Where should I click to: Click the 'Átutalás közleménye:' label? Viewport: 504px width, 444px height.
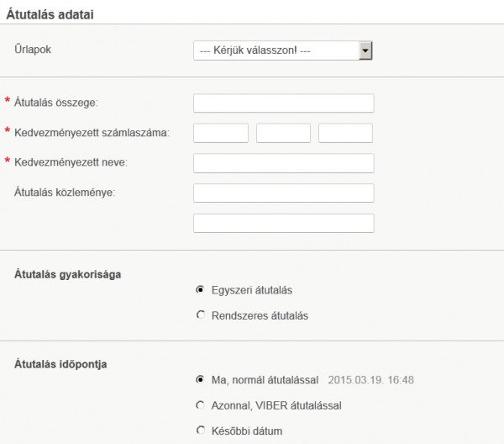pyautogui.click(x=65, y=193)
